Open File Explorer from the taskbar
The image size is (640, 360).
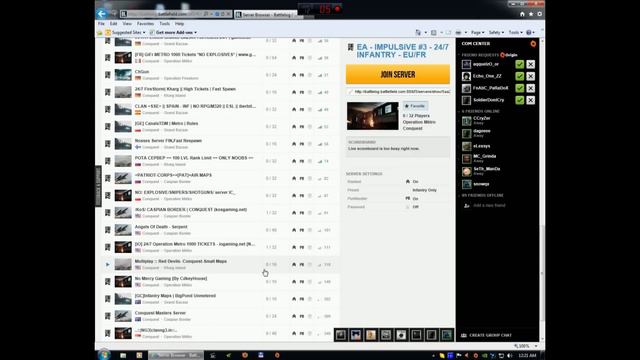pyautogui.click(x=123, y=356)
